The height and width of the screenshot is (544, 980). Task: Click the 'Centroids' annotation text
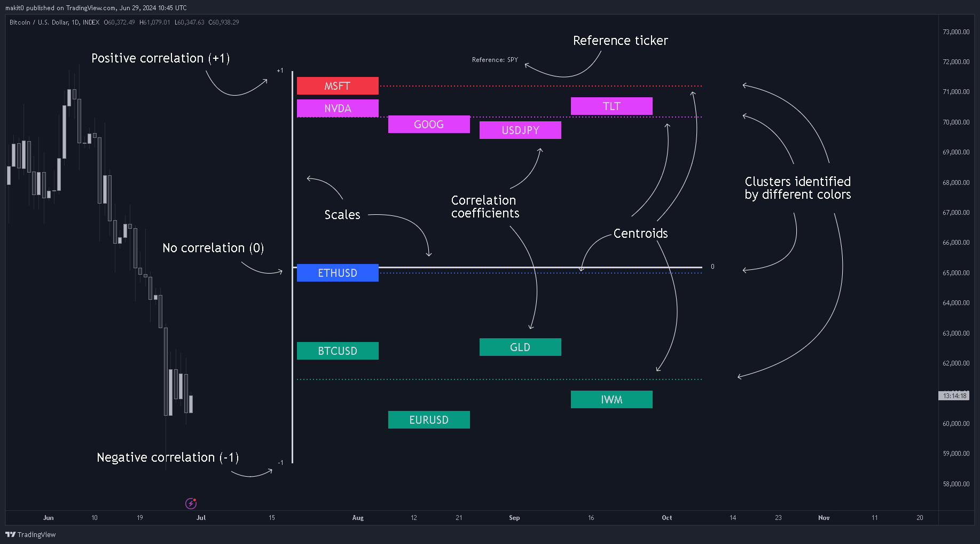click(640, 234)
